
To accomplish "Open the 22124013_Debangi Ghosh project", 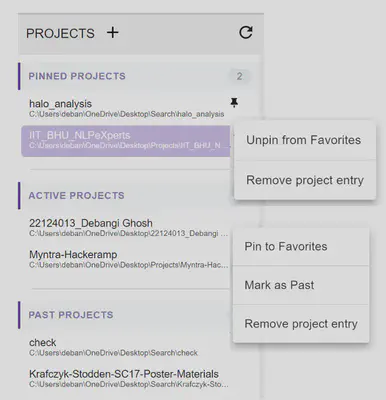I will pos(126,228).
